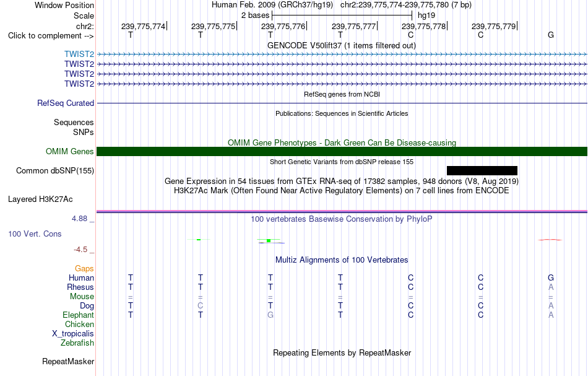This screenshot has width=588, height=376.
Task: Click H3K27Ac Mark ENCODE track title
Action: (x=342, y=191)
